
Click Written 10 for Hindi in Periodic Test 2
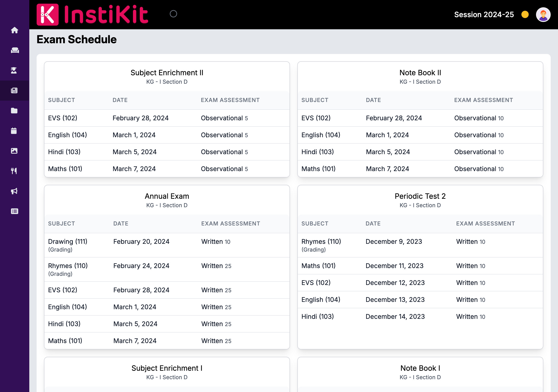[471, 317]
